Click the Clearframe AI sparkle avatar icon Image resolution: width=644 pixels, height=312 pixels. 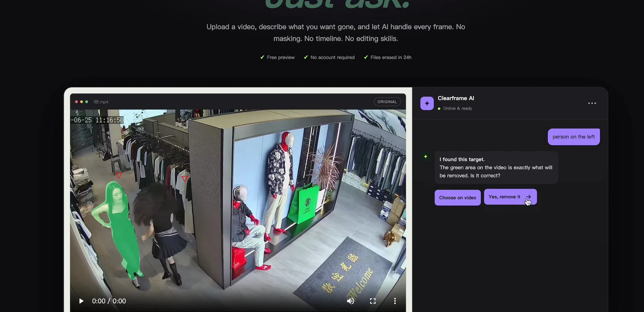click(x=427, y=103)
